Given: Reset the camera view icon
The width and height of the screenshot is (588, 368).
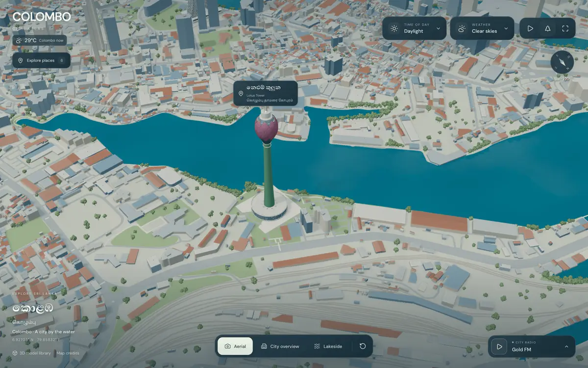Looking at the screenshot, I should [x=363, y=346].
